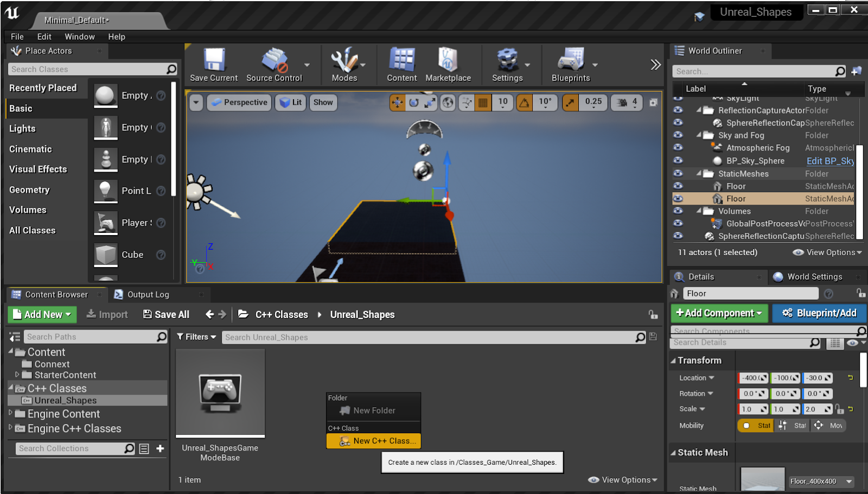Open the Window menu
This screenshot has width=868, height=494.
80,37
